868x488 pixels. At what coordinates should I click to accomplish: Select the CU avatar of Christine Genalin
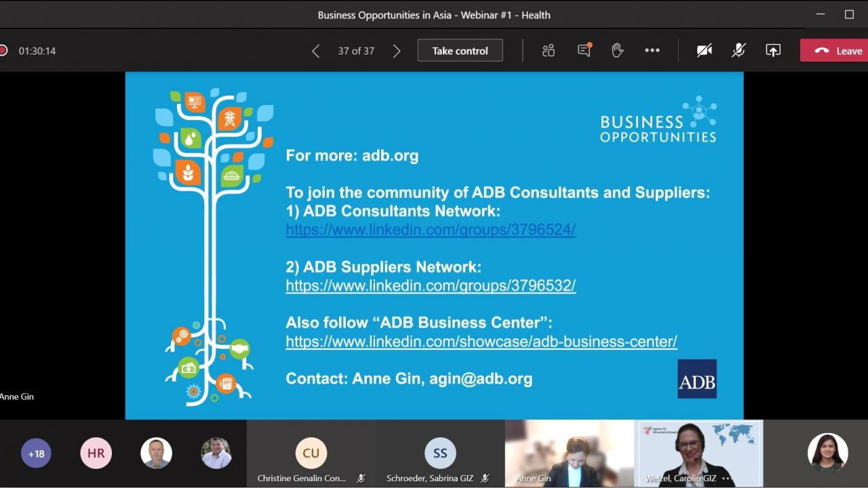coord(311,453)
